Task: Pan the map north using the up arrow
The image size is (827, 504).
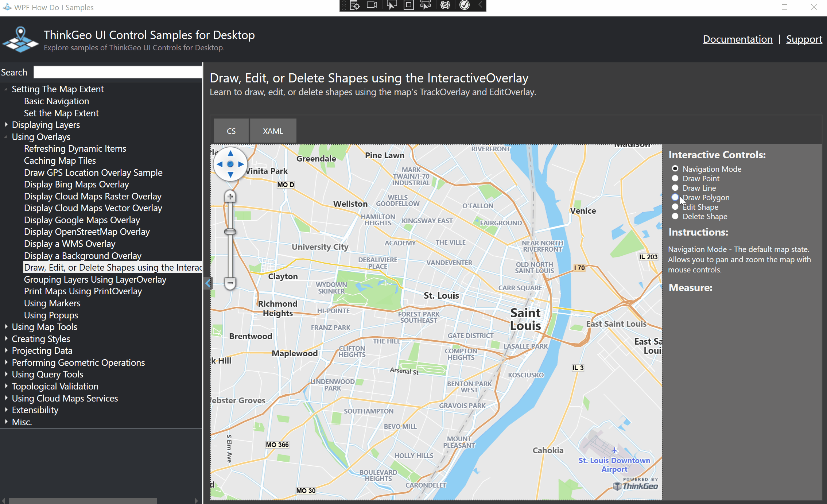Action: tap(230, 154)
